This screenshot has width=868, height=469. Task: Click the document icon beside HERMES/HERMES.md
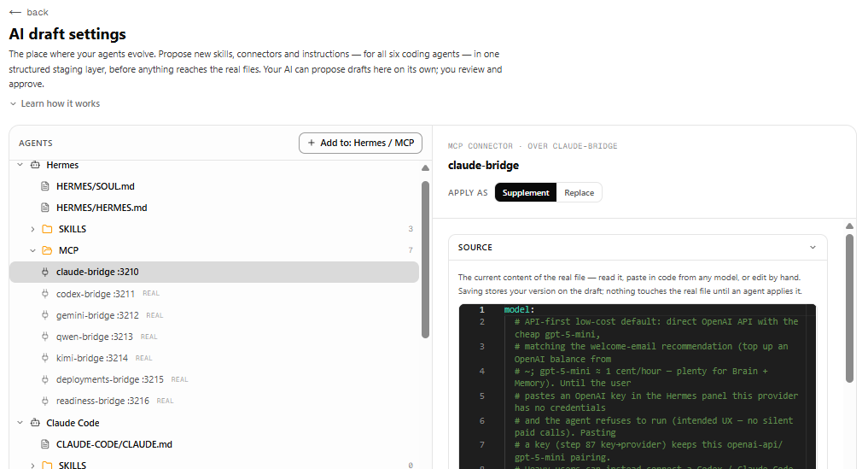pos(45,208)
